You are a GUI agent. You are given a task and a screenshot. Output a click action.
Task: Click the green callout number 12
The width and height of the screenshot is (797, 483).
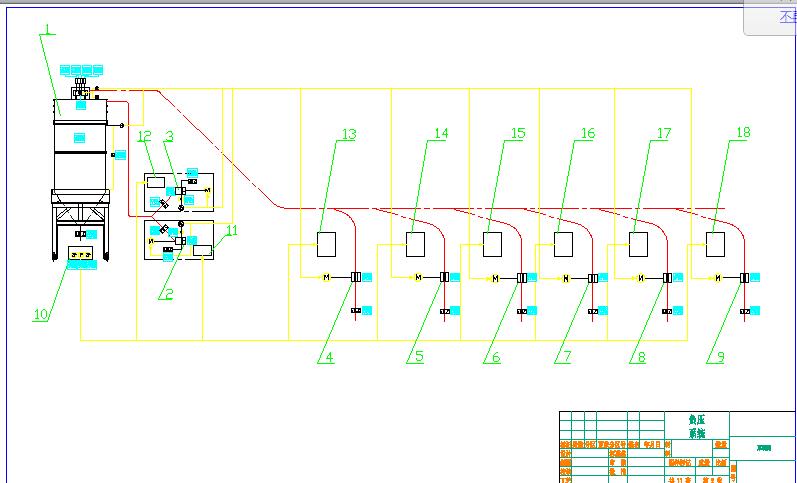[x=144, y=136]
